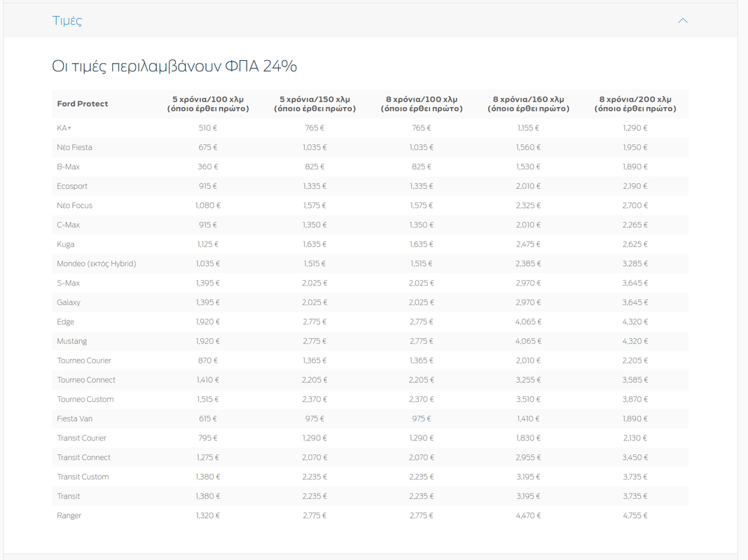
Task: Click the Kuga 1,125 € price
Action: (x=208, y=244)
